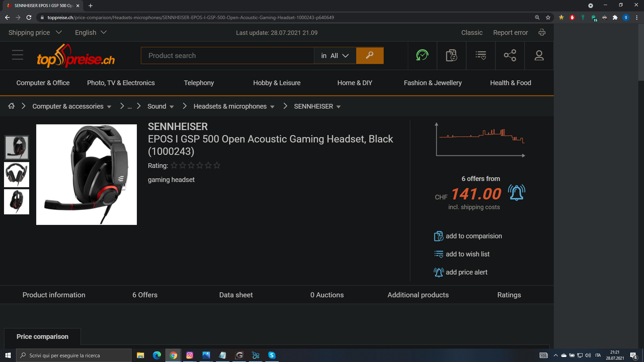The height and width of the screenshot is (362, 644).
Task: Switch to the Additional products tab
Action: click(x=418, y=295)
